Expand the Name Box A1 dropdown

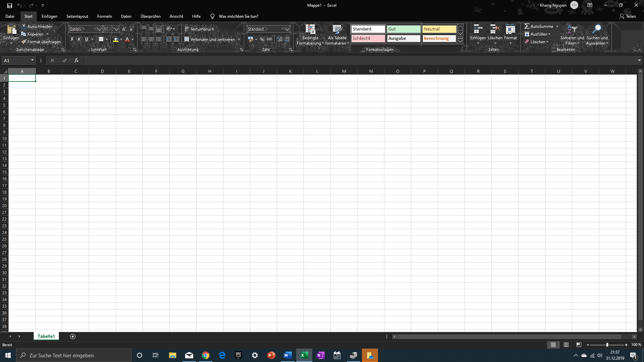pyautogui.click(x=32, y=60)
